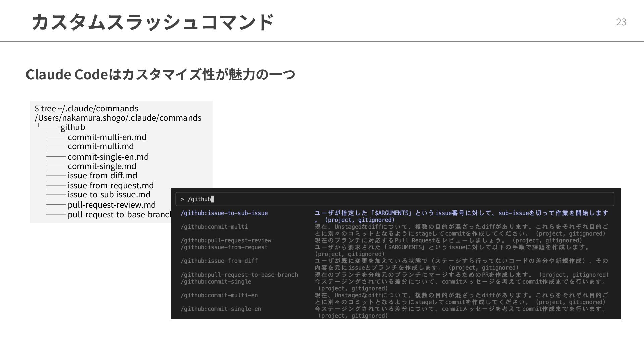644x362 pixels.
Task: Select /github:commit-single-en suggestion
Action: click(x=221, y=309)
